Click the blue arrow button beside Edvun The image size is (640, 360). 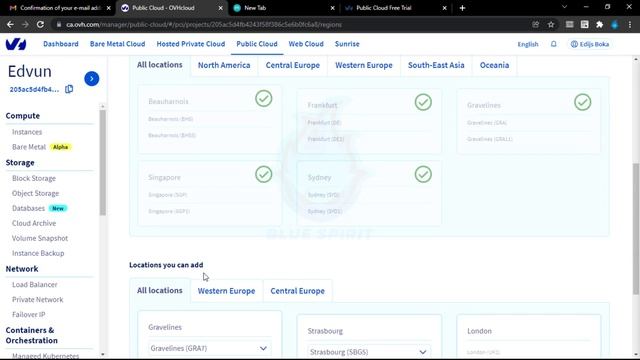[x=92, y=79]
